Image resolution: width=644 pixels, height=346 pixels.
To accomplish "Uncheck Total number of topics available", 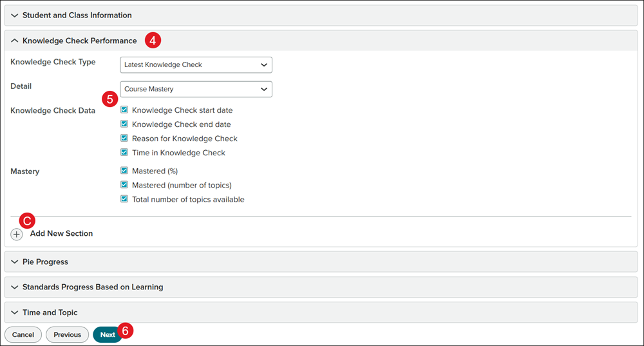I will 124,199.
